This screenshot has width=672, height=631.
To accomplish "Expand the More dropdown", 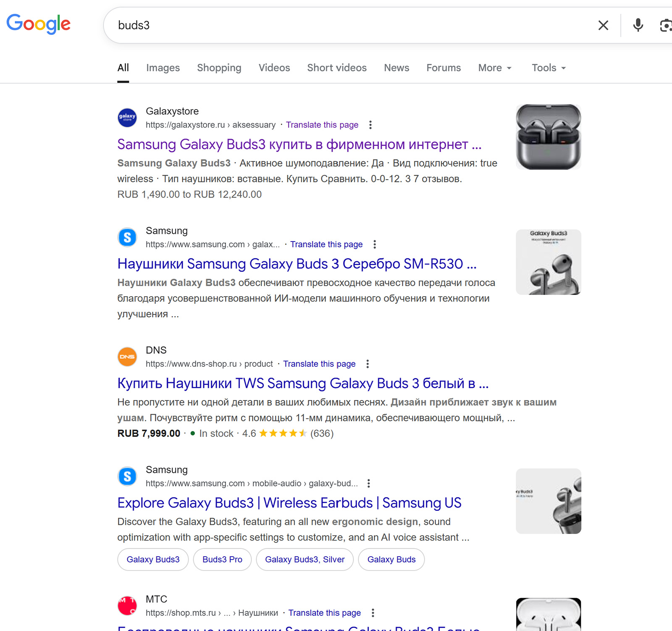I will tap(495, 68).
